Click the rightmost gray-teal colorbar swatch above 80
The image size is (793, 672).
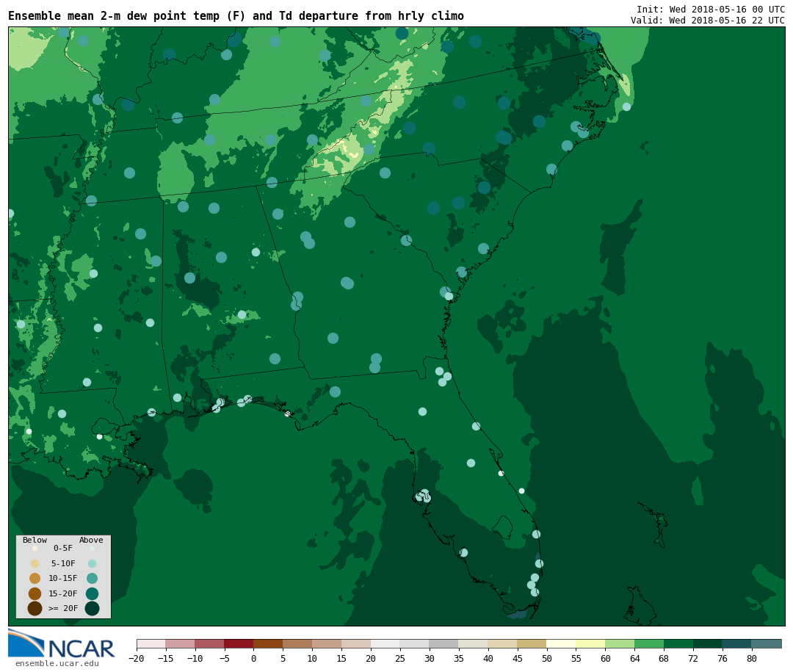pos(767,643)
